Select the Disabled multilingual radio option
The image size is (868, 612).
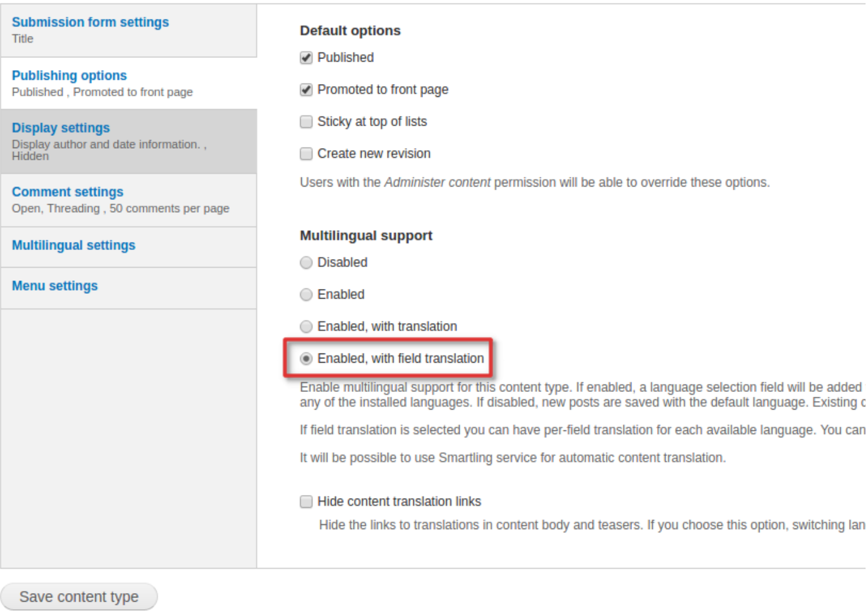[x=306, y=263]
